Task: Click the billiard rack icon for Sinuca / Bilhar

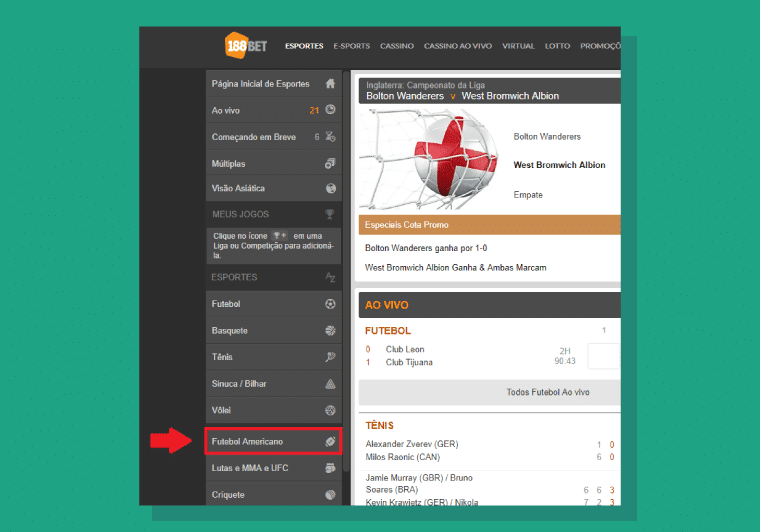Action: 330,384
